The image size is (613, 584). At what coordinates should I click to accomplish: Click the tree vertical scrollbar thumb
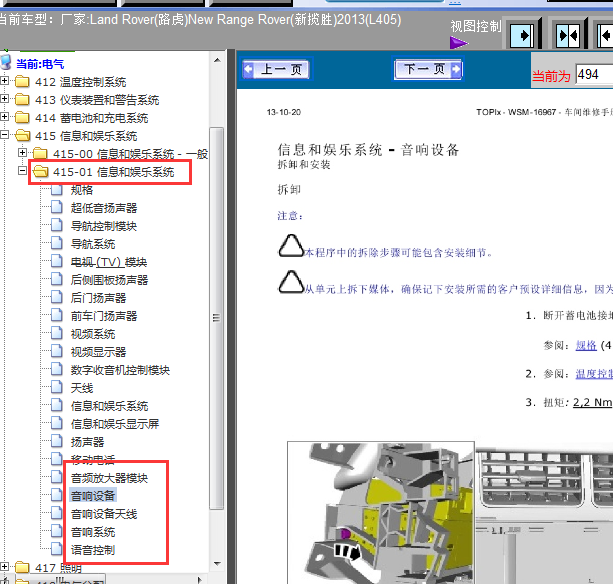coord(217,318)
